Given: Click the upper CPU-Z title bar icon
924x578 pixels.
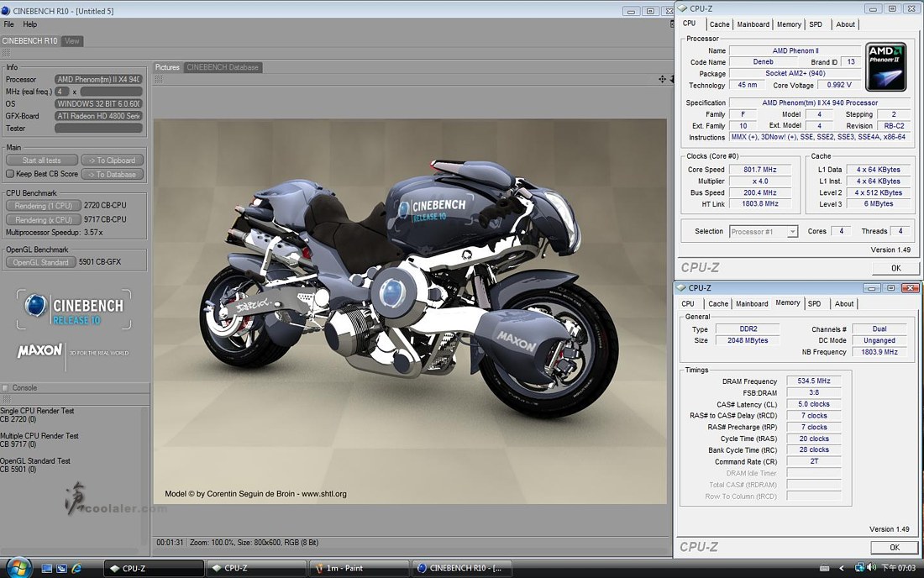Looking at the screenshot, I should pos(682,8).
